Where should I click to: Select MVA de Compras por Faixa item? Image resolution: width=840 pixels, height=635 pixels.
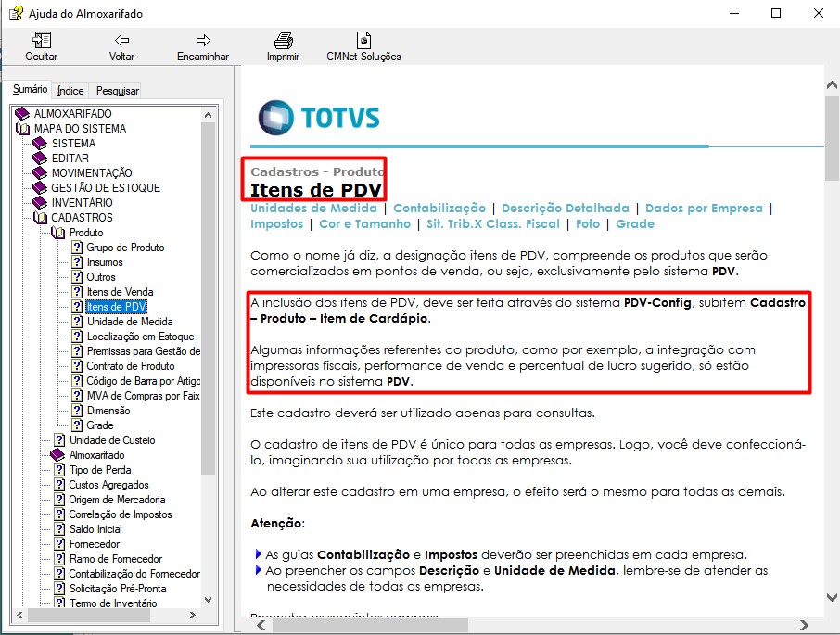(144, 396)
